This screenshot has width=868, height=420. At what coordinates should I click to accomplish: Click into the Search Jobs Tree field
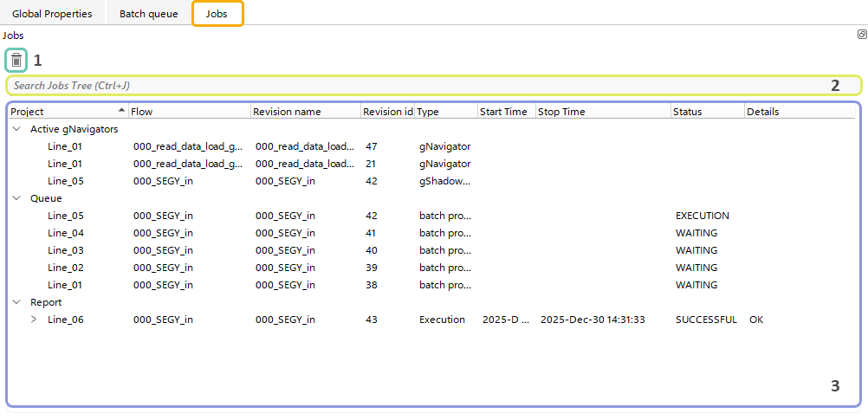click(x=416, y=85)
